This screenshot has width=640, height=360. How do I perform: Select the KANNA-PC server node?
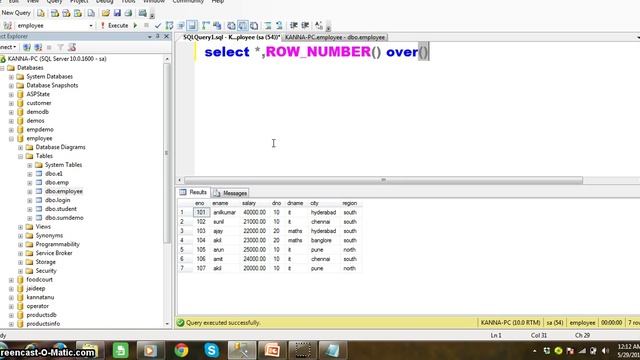[57, 59]
